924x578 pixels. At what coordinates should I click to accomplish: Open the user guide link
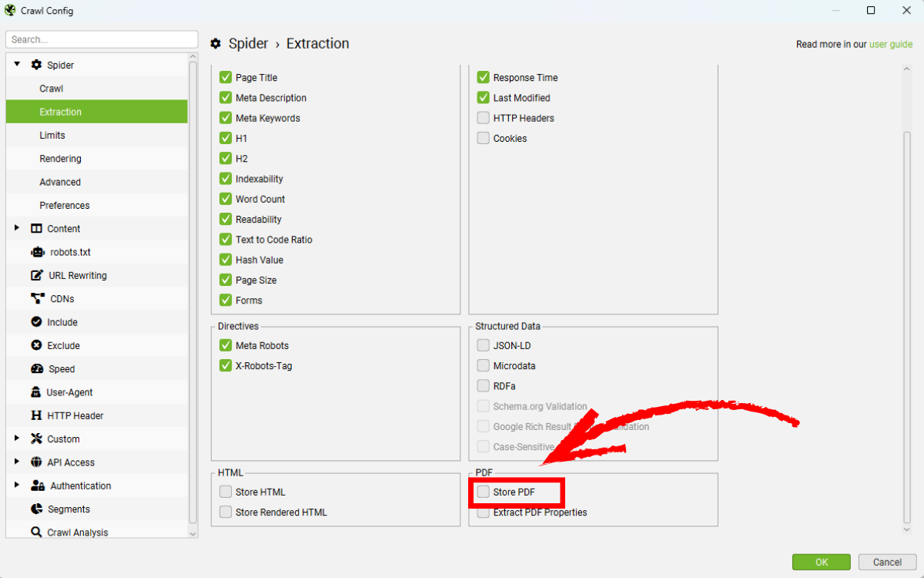891,45
